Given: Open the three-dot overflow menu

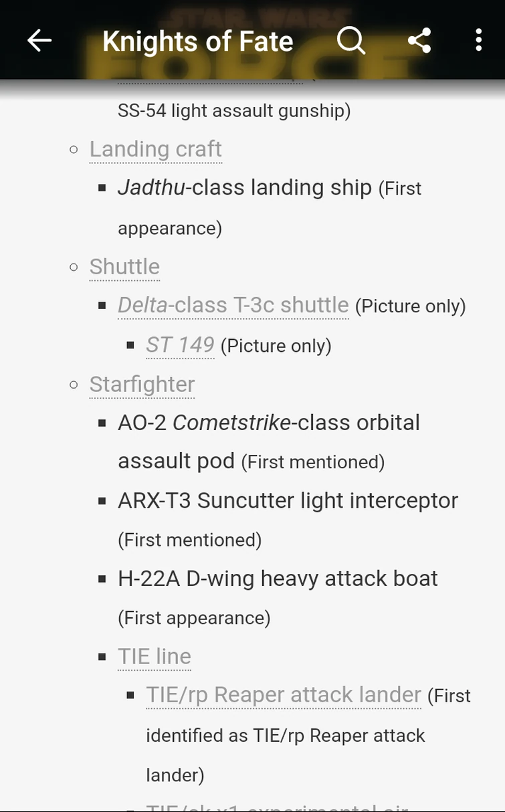Looking at the screenshot, I should [x=478, y=41].
